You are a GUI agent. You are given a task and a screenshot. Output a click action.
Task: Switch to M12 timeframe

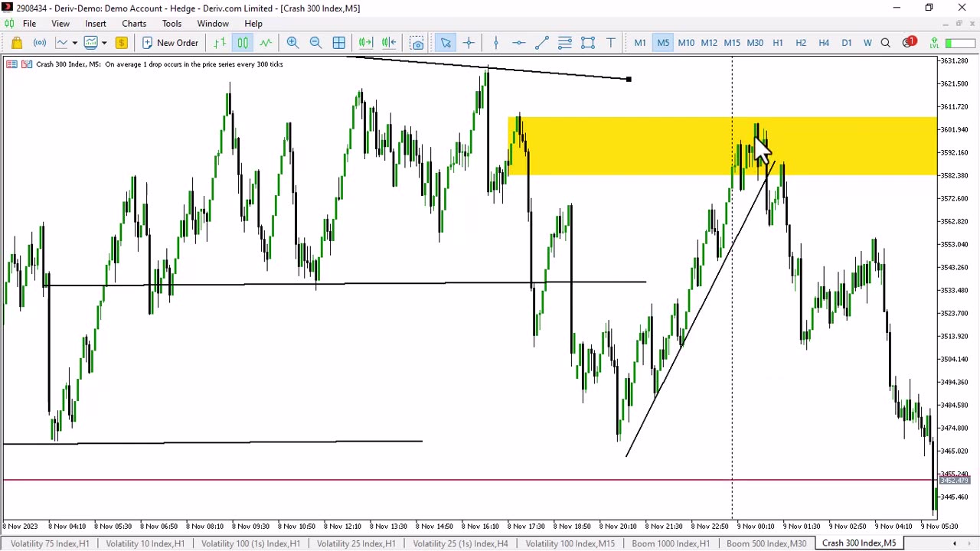pos(709,43)
